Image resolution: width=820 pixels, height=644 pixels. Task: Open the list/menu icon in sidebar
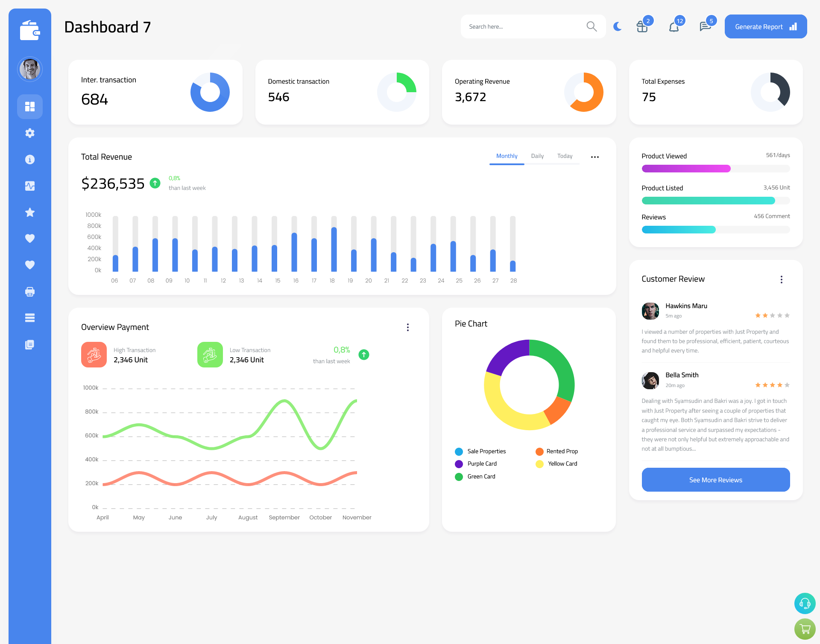point(29,318)
